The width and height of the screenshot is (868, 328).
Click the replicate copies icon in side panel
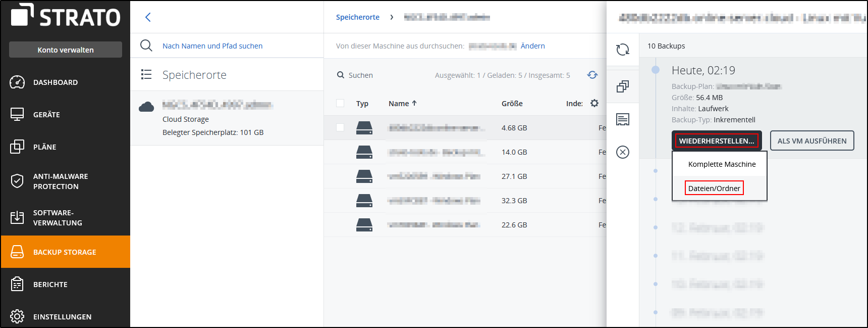623,86
